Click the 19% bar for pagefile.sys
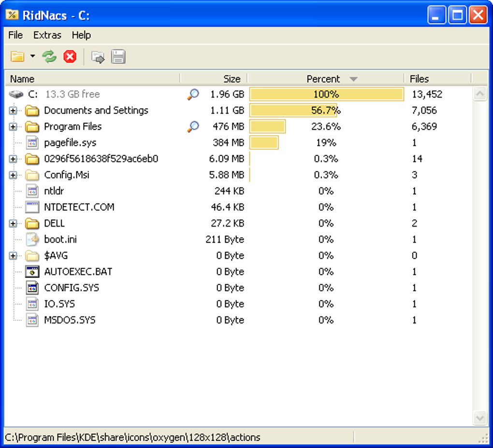This screenshot has height=448, width=493. pos(264,143)
